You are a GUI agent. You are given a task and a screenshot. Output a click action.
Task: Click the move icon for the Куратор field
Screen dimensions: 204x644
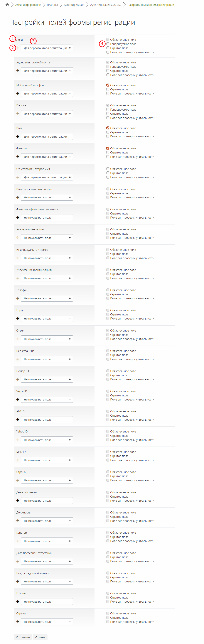pyautogui.click(x=18, y=541)
